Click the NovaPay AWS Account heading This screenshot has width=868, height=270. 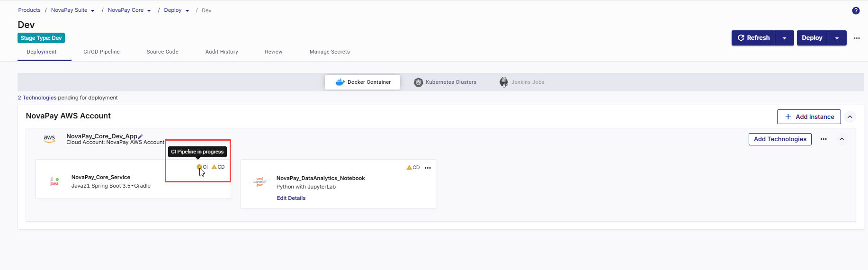68,116
